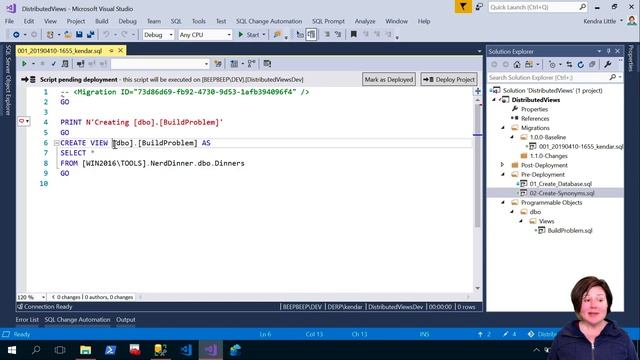Click the Save file toolbar icon
The width and height of the screenshot is (640, 360).
click(x=79, y=35)
